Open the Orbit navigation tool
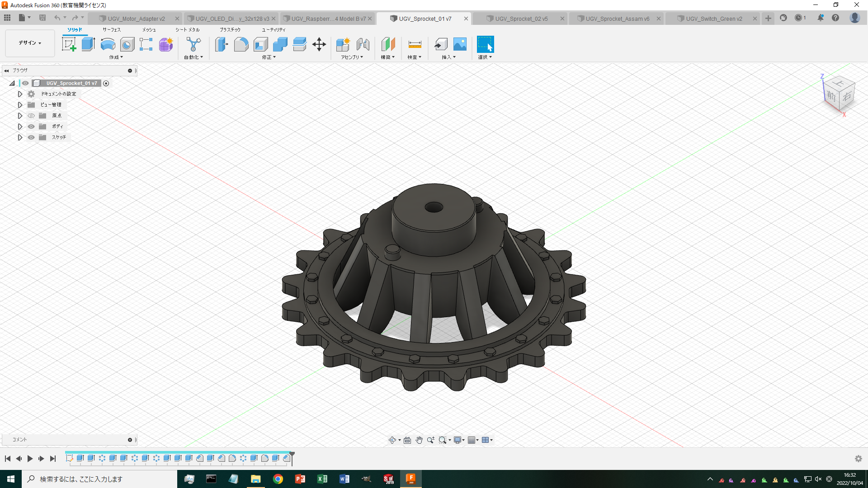The image size is (868, 488). coord(392,440)
